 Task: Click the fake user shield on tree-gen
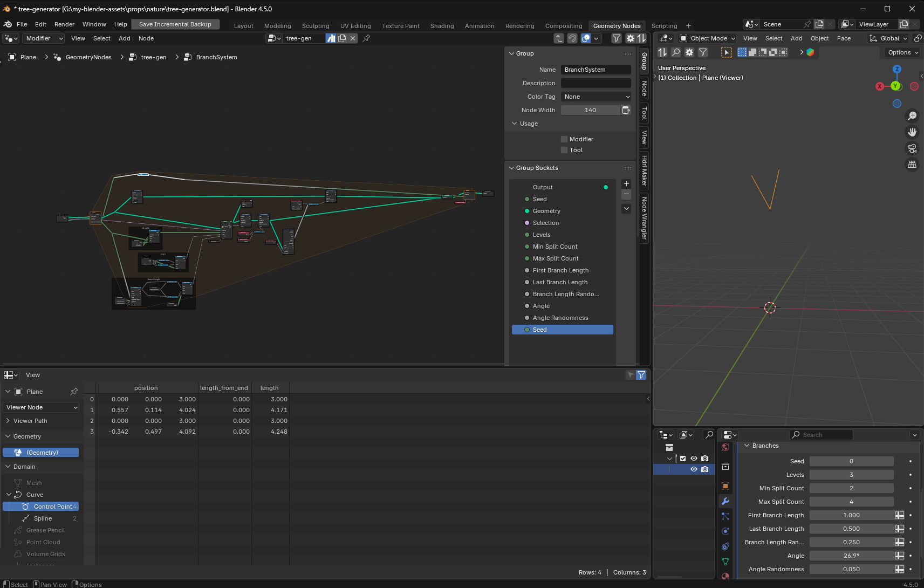(x=331, y=38)
